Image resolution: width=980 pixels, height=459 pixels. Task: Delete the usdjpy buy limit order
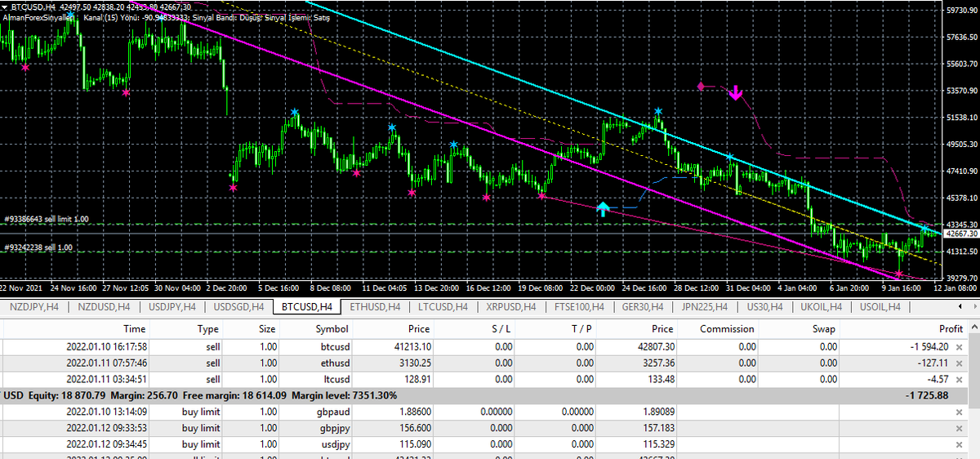959,443
